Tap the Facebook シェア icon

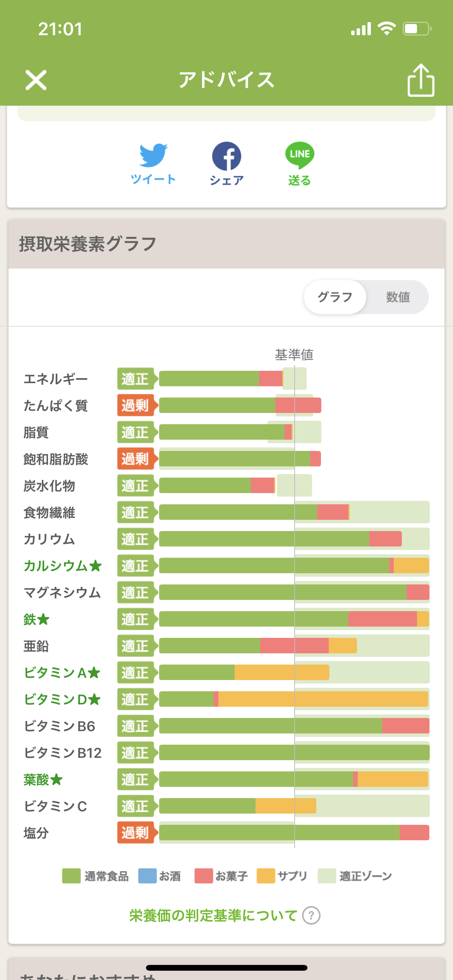pyautogui.click(x=226, y=156)
